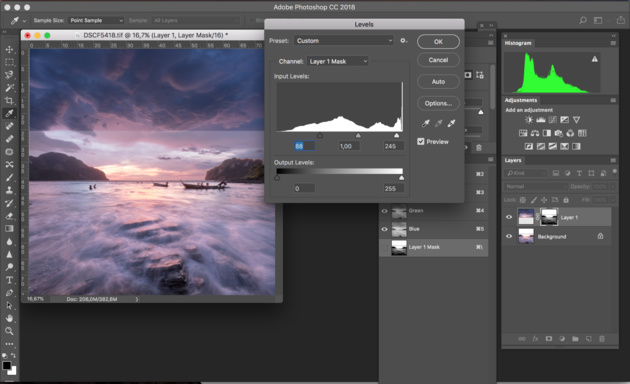Viewport: 630px width, 384px height.
Task: Add a Vibrance adjustment triangle icon
Action: tap(577, 120)
